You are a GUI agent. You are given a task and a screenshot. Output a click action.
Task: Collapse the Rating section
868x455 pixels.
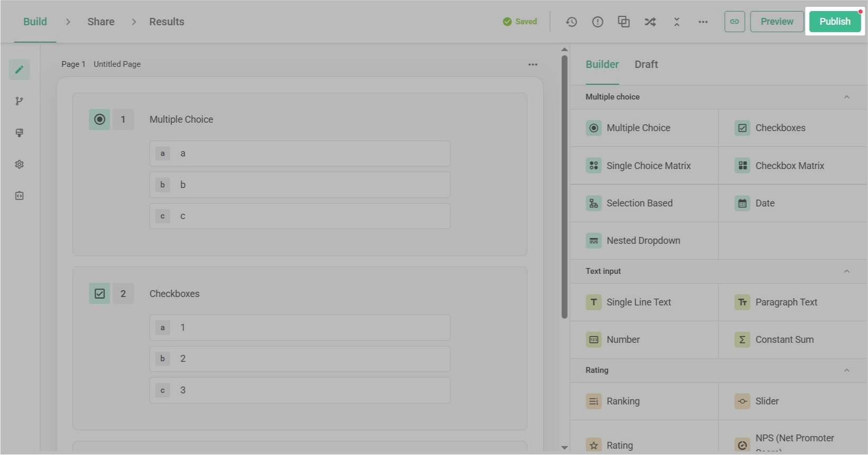click(846, 370)
